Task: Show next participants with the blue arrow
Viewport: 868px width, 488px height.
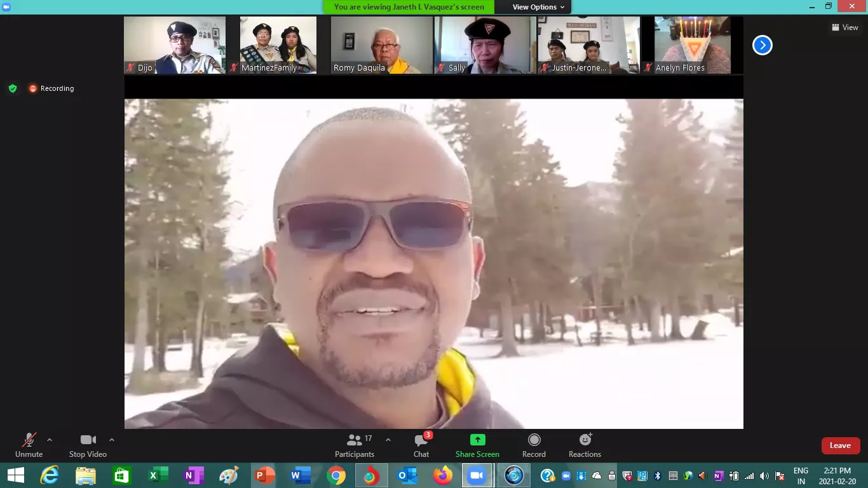Action: (x=762, y=45)
